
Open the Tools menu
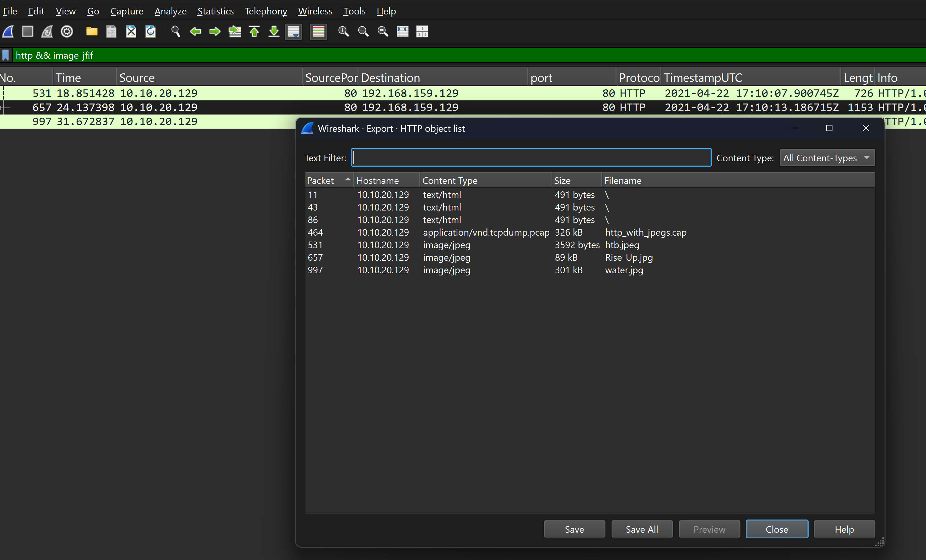354,11
